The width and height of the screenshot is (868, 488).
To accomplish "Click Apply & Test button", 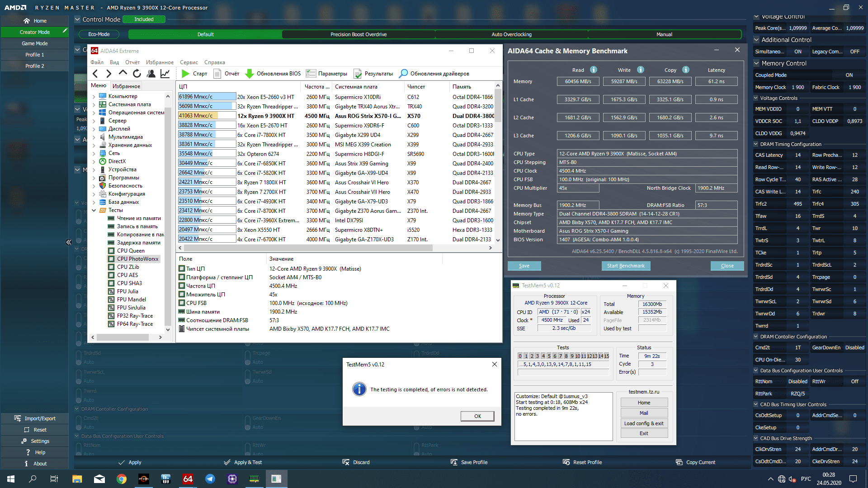I will pos(243,462).
